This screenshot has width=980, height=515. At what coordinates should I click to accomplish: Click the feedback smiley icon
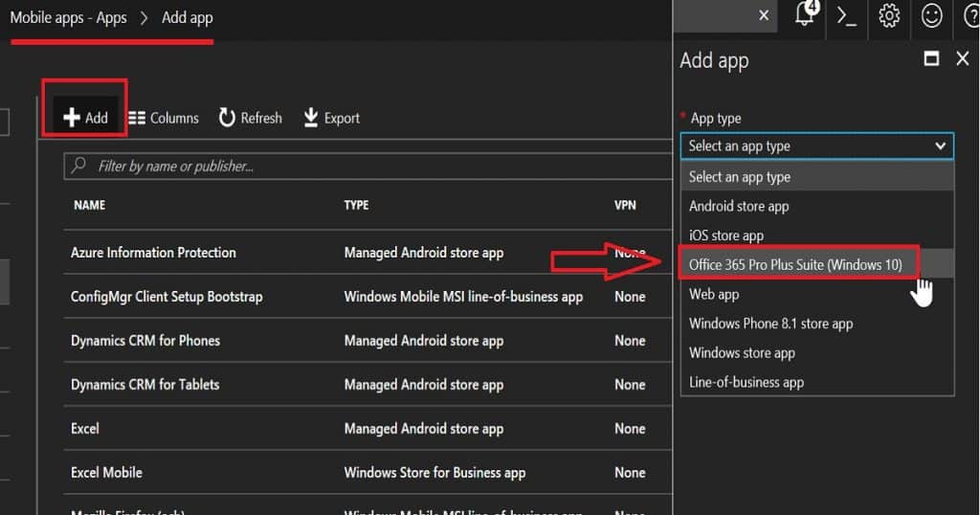pos(931,15)
